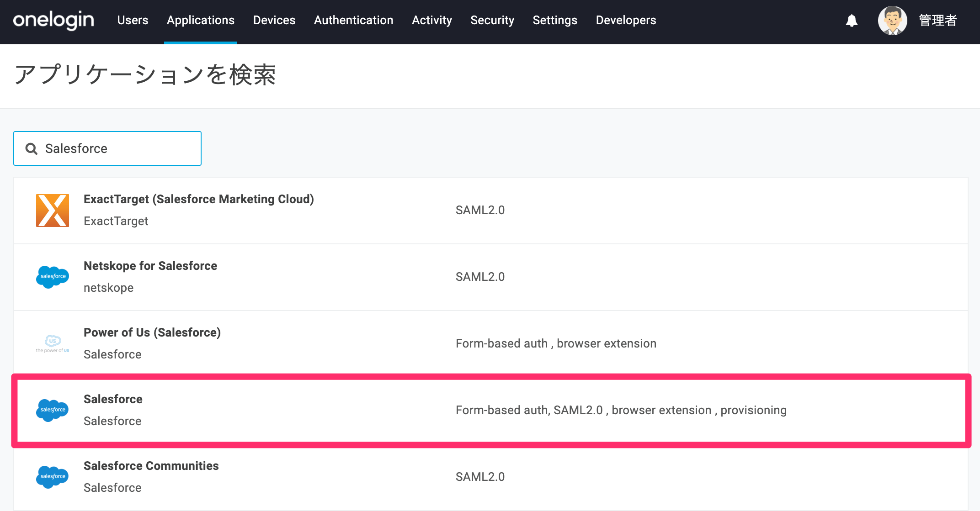Screen dimensions: 980x511
Task: Select Salesforce Communities app
Action: 151,466
